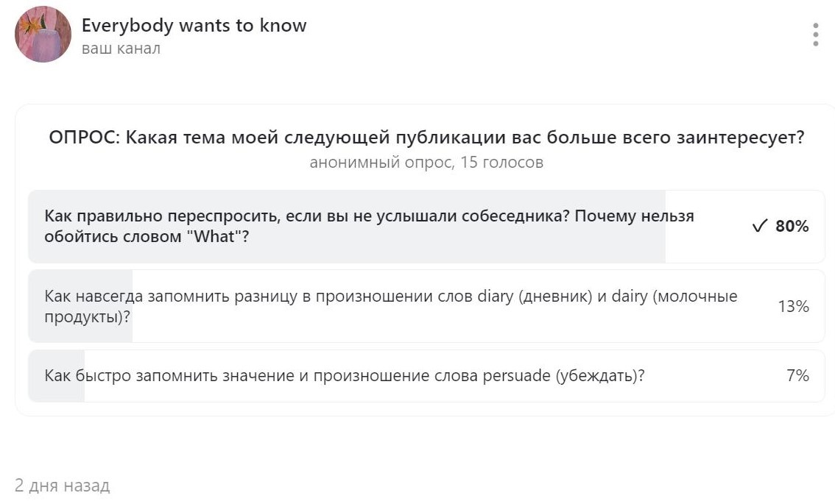Click the poll question title
Viewport: 835px width, 504px height.
click(x=426, y=136)
